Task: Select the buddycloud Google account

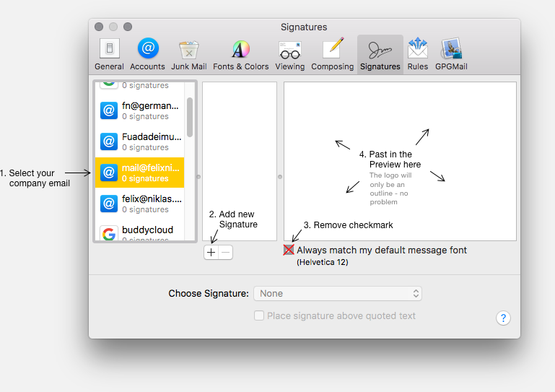Action: point(145,232)
